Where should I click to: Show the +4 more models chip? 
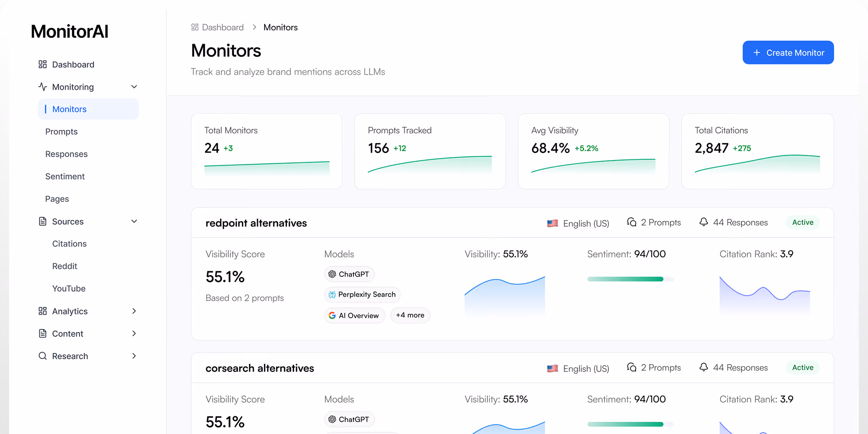click(x=410, y=315)
